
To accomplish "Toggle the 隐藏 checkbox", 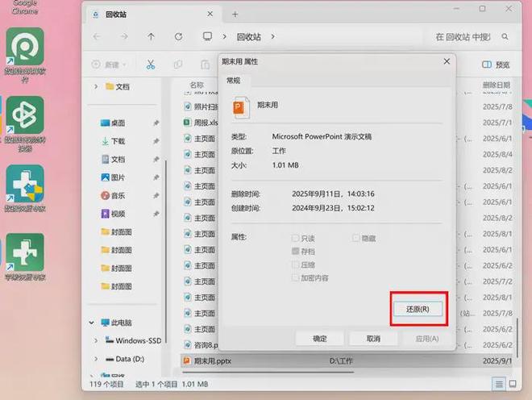I will [x=355, y=238].
